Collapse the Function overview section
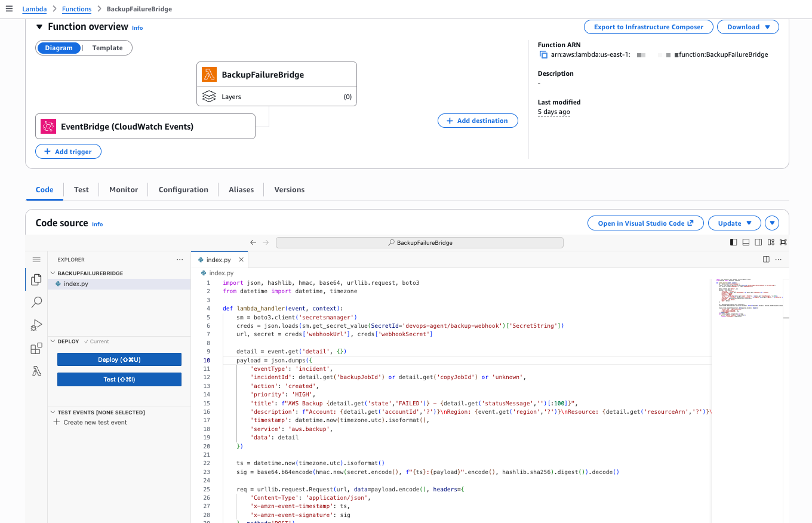The height and width of the screenshot is (523, 812). click(39, 27)
